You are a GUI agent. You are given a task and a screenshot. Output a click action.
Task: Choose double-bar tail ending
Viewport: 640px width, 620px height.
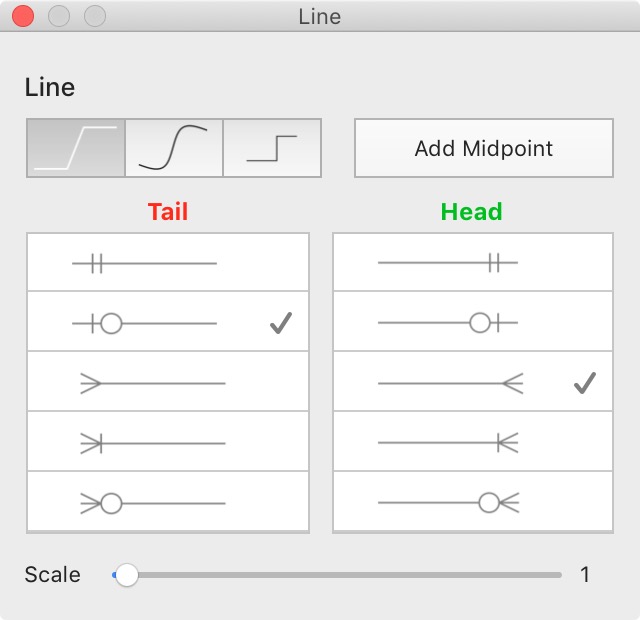168,262
